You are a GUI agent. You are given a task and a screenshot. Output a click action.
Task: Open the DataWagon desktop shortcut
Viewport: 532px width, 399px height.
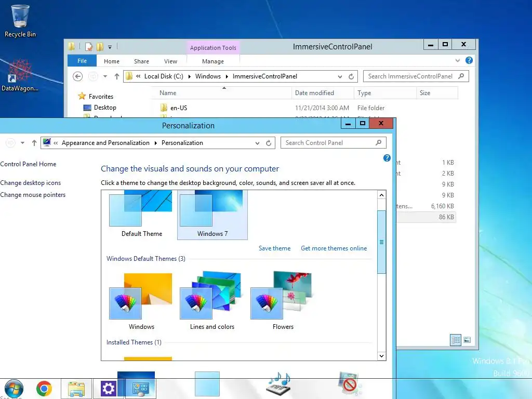(x=20, y=75)
